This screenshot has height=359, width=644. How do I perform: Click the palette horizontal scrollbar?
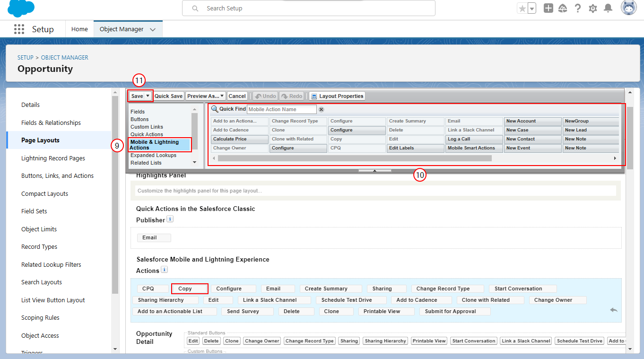[355, 158]
